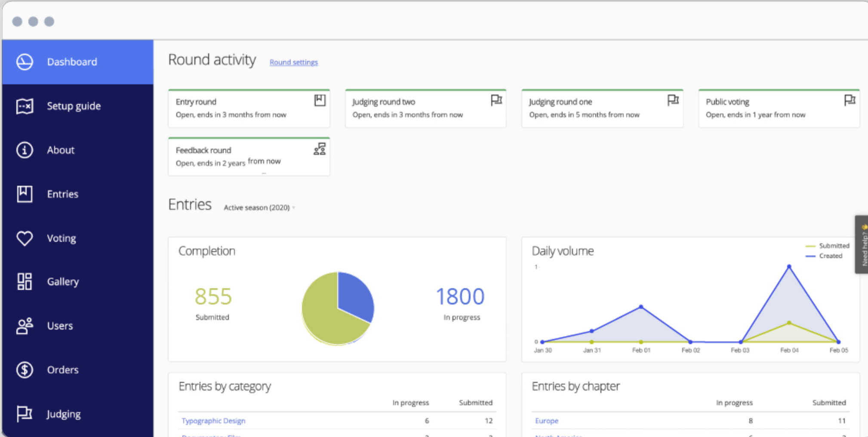
Task: Click the Entries by chapter heading
Action: pyautogui.click(x=576, y=387)
